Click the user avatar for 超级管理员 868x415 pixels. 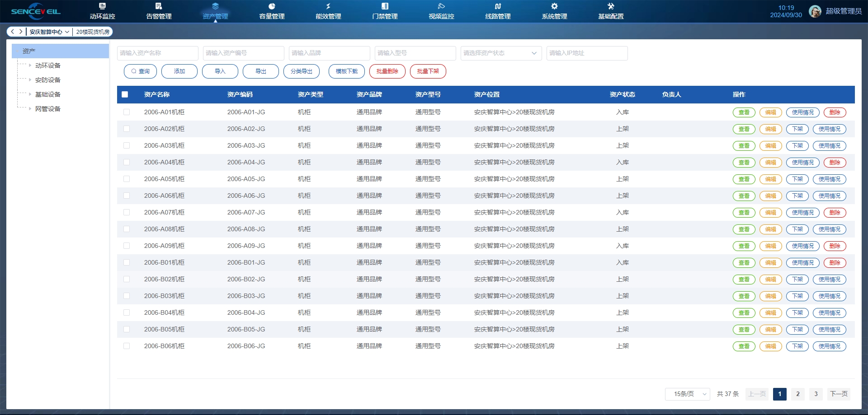(815, 11)
